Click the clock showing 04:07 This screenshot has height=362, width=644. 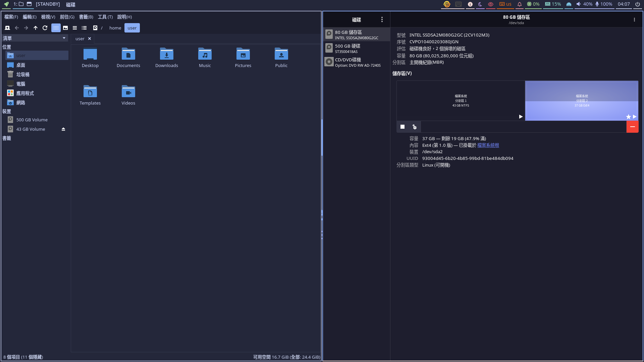[x=624, y=4]
